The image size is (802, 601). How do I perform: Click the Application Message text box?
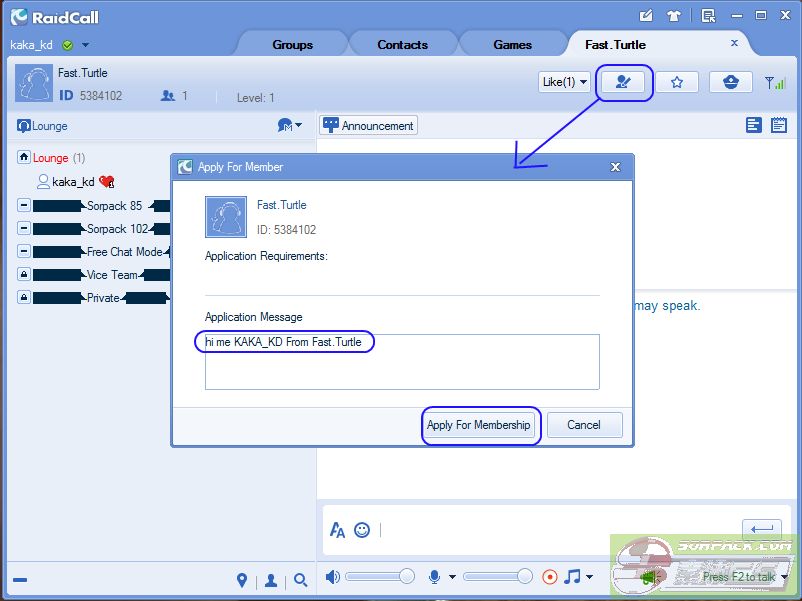(x=402, y=362)
